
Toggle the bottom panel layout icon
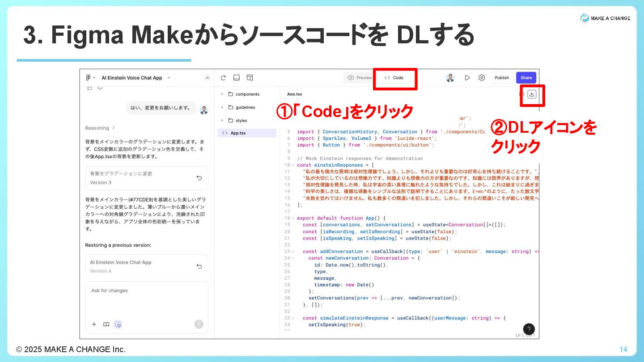pyautogui.click(x=237, y=78)
